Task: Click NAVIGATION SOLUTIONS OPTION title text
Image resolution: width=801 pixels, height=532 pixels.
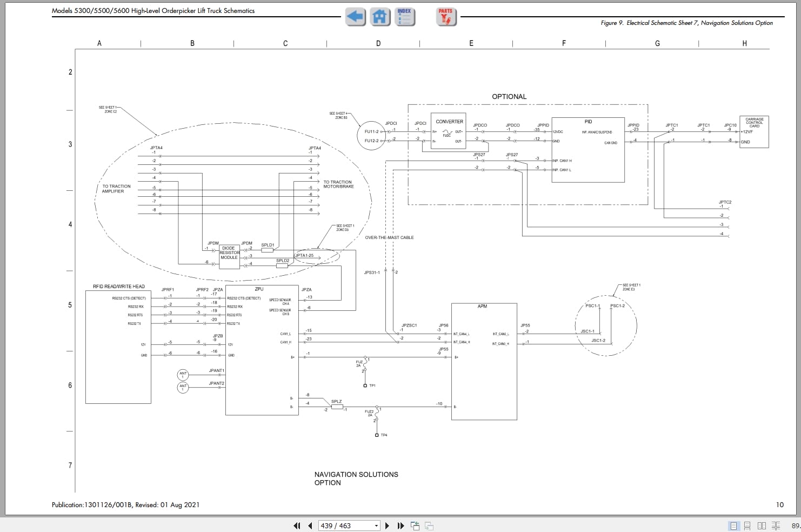Action: pyautogui.click(x=356, y=478)
